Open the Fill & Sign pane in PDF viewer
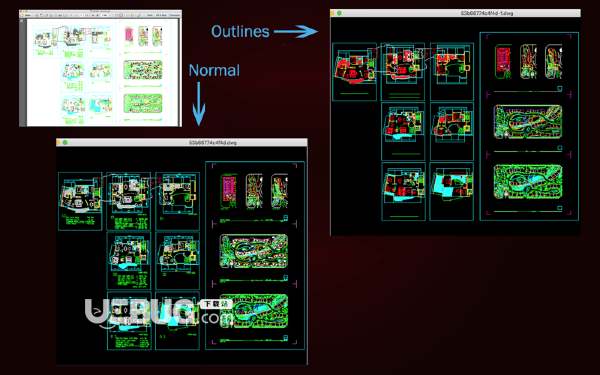Image resolution: width=600 pixels, height=375 pixels. (161, 15)
